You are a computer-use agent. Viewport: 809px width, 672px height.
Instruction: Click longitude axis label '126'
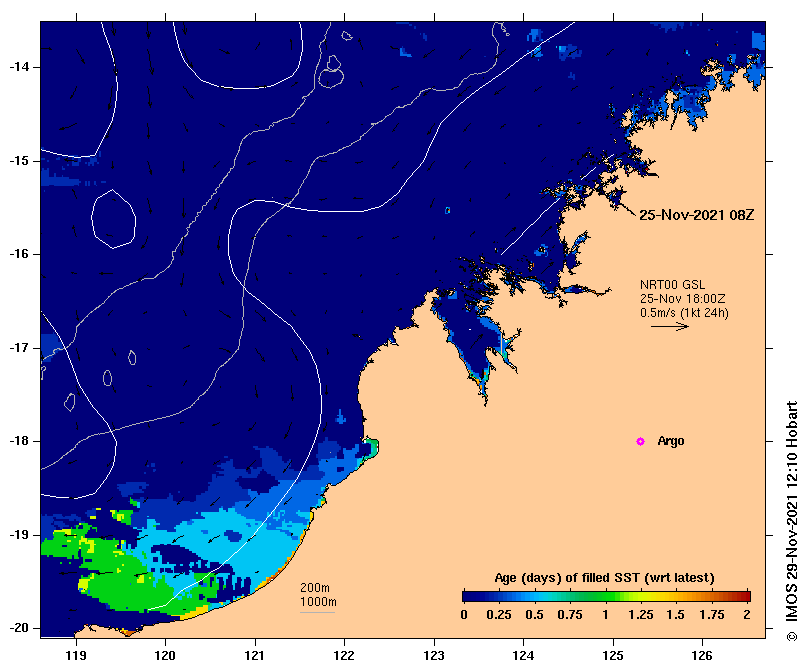coord(702,656)
